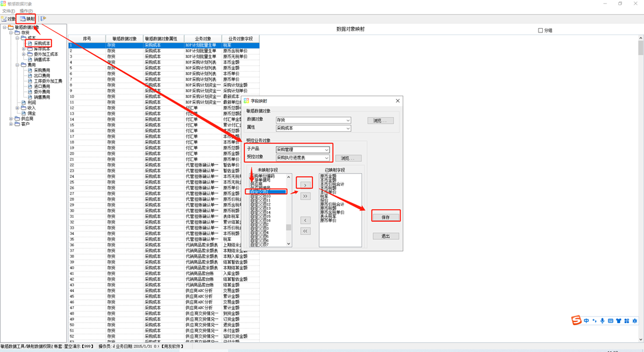
Task: Click the 保存 button
Action: [385, 217]
